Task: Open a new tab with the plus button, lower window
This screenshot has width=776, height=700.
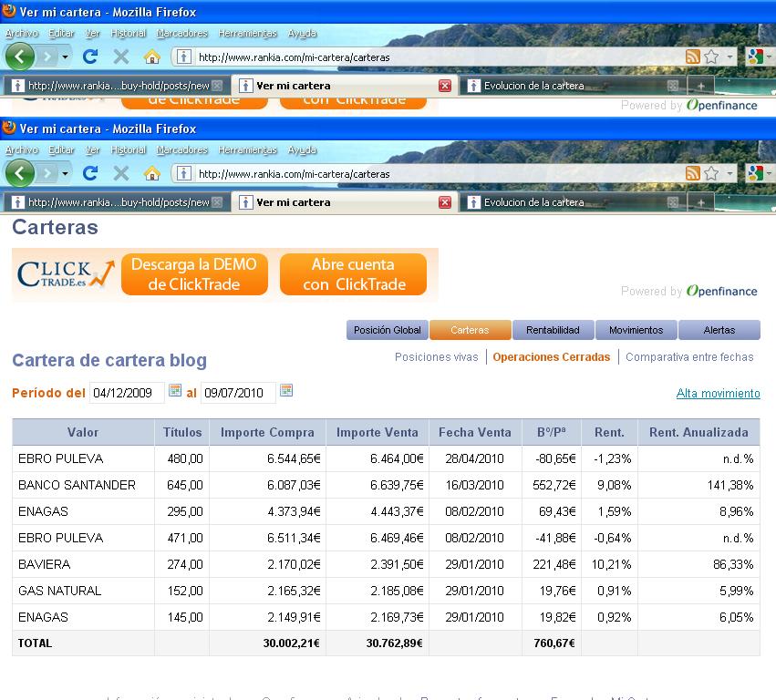Action: [701, 202]
